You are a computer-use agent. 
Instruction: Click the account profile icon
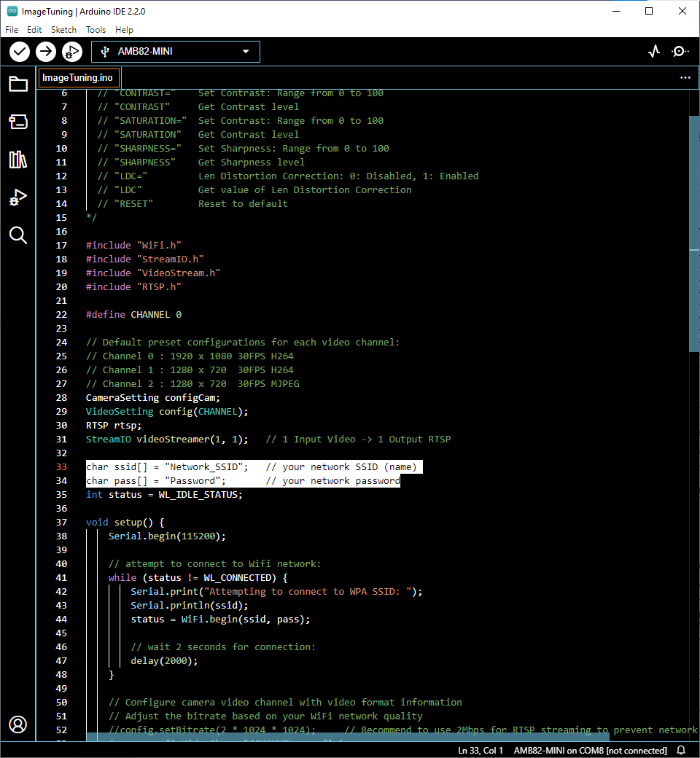tap(18, 724)
